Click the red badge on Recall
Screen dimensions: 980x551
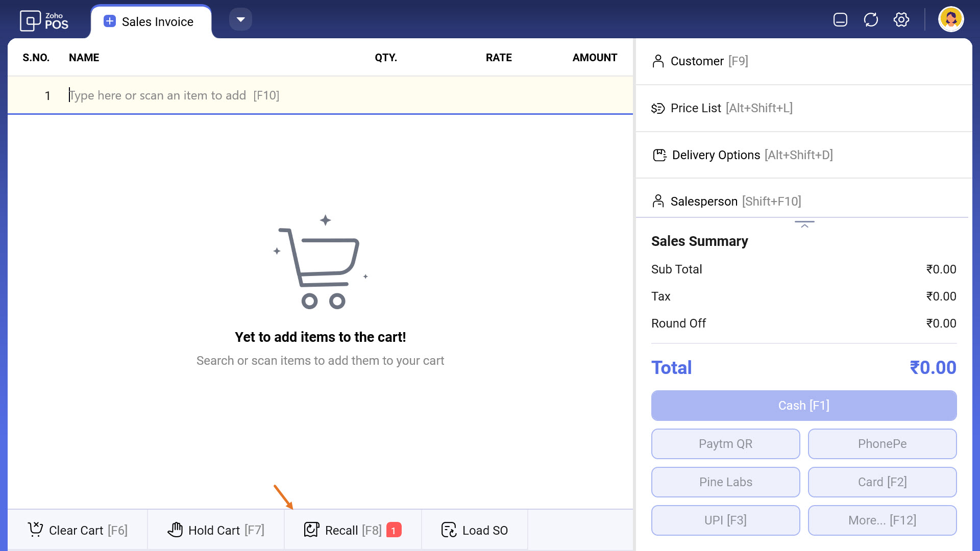394,530
